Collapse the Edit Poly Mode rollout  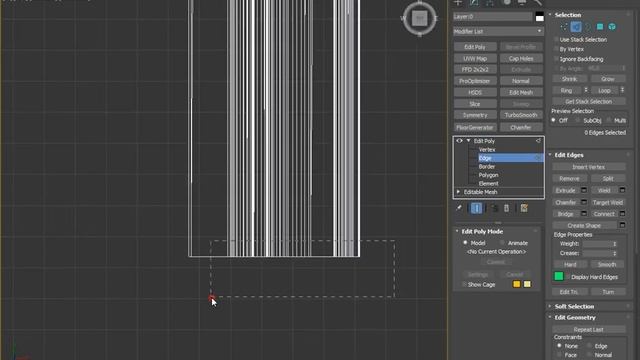(x=457, y=231)
